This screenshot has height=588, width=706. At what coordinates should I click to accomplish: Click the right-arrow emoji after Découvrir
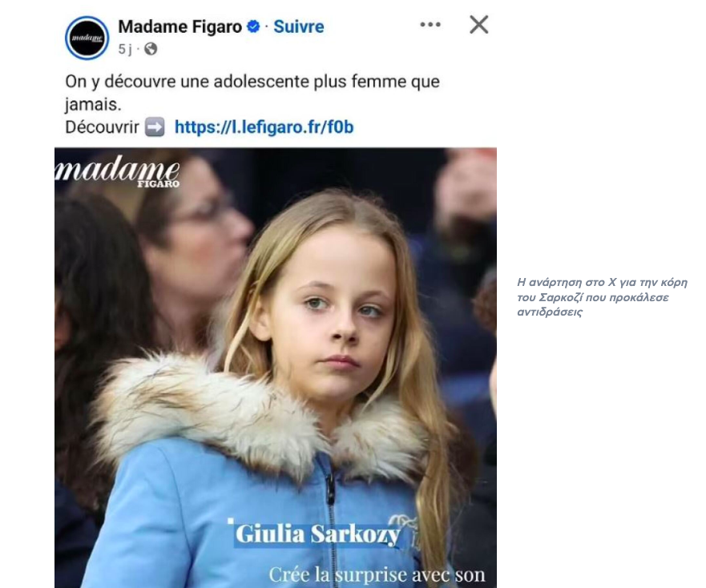point(155,127)
